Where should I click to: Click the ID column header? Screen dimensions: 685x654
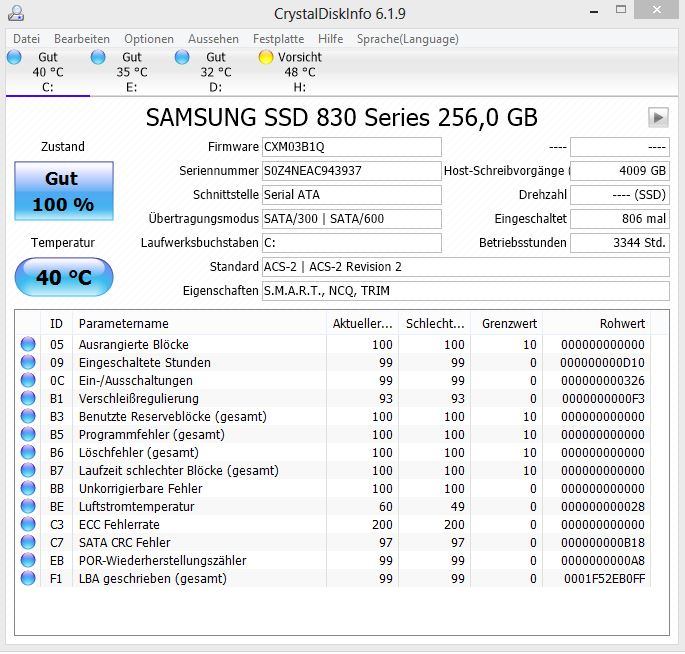(x=56, y=324)
